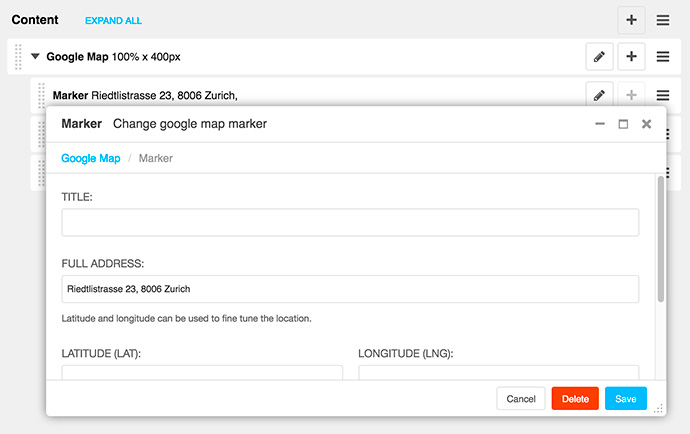690x434 pixels.
Task: Click EXPAND ALL link
Action: (x=113, y=20)
